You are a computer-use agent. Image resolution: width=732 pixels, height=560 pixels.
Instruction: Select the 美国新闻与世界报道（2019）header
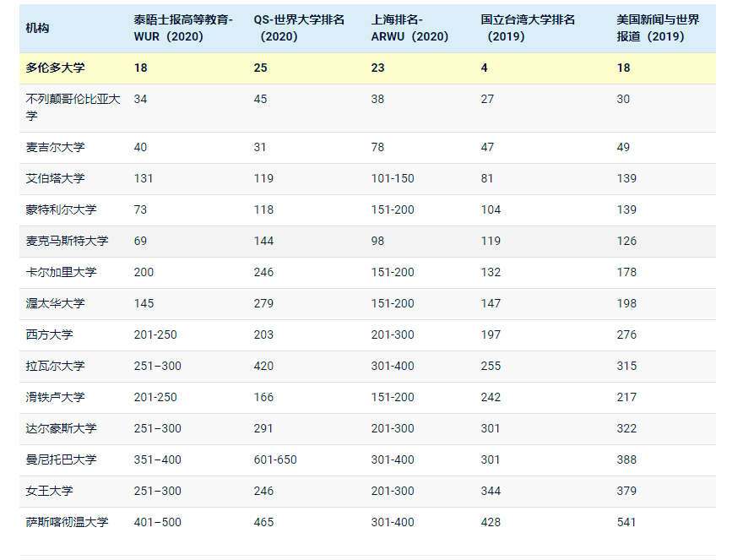[x=646, y=27]
